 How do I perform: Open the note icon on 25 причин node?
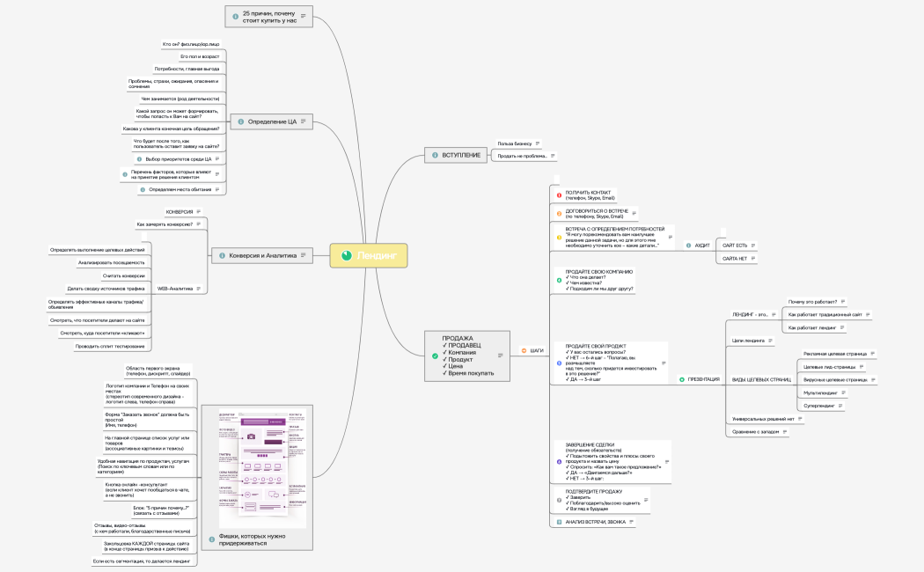[x=304, y=16]
